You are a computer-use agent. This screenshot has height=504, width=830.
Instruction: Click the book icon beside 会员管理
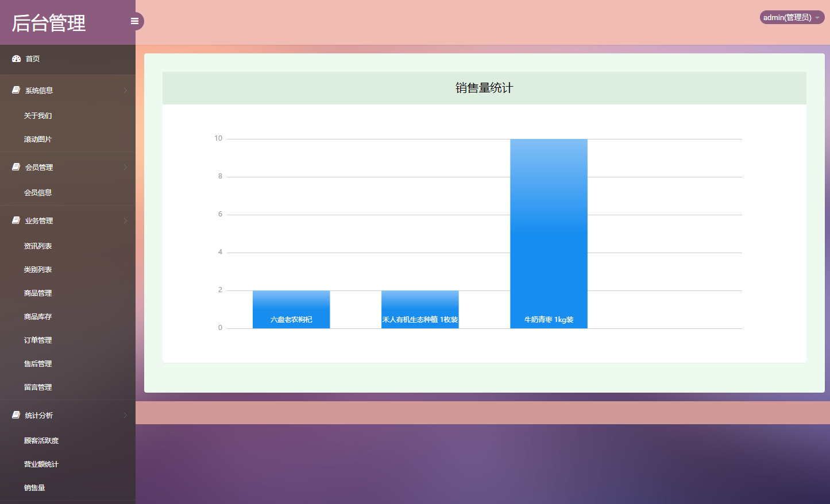coord(16,167)
